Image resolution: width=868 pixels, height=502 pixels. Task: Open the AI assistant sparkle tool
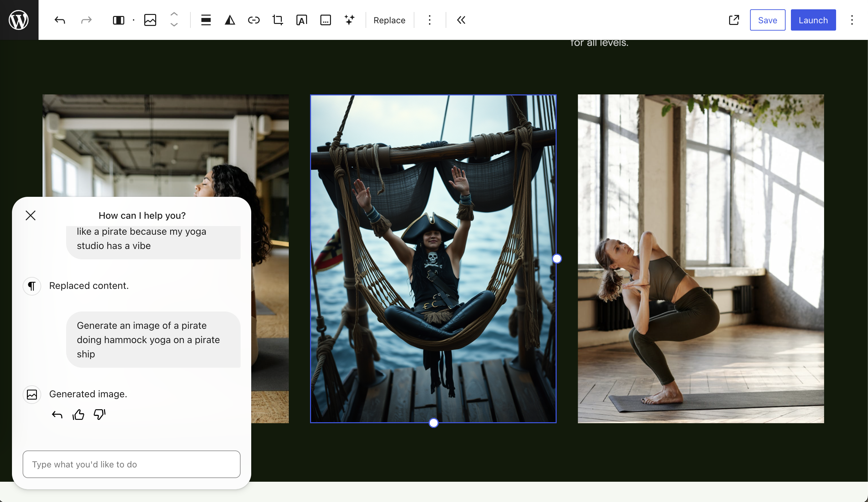(x=350, y=20)
